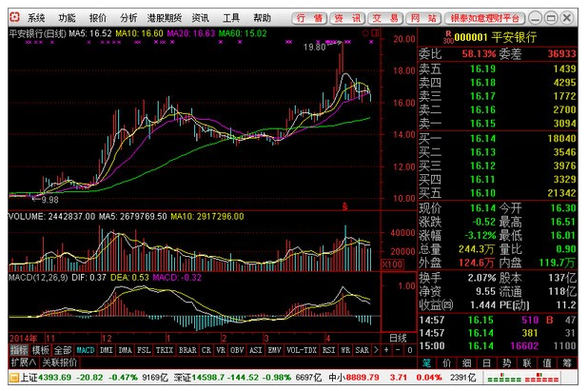This screenshot has height=391, width=588.
Task: Show more indicators with the arrow
Action: pos(376,350)
